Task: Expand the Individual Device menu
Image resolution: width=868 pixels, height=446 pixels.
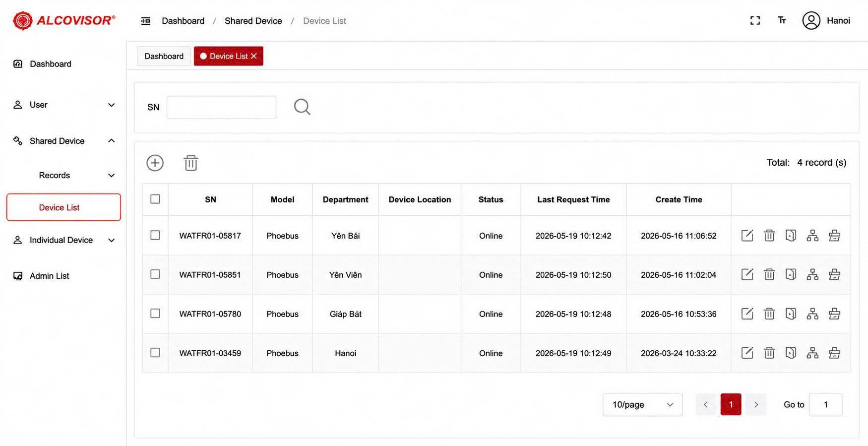Action: 63,240
